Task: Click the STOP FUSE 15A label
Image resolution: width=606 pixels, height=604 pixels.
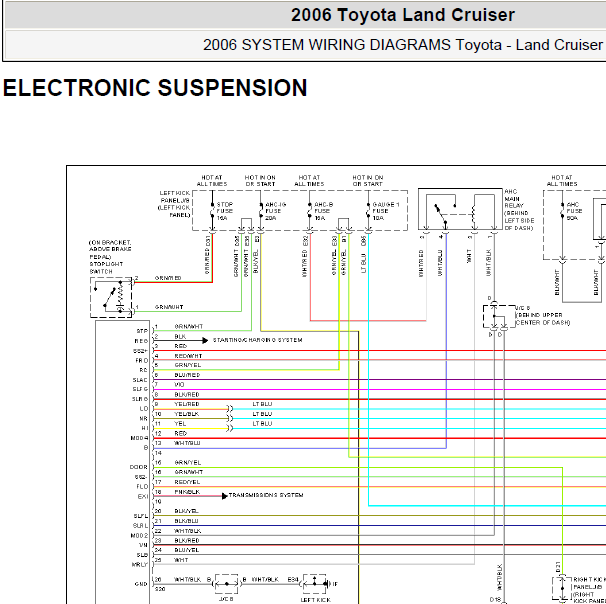Action: coord(225,211)
